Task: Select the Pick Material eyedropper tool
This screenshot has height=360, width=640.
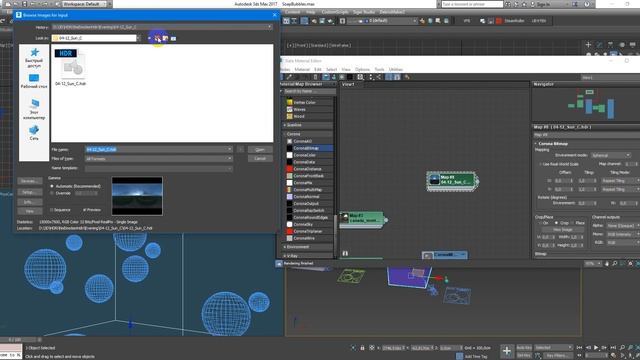Action: point(289,77)
